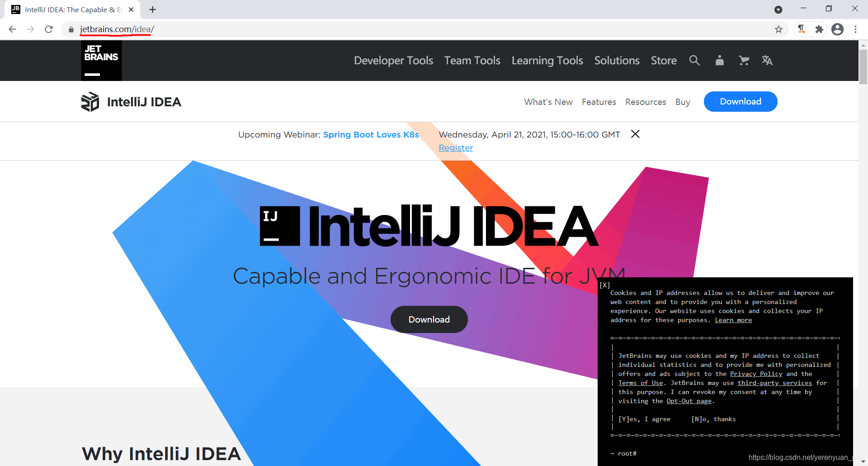Open the browser extensions puzzle icon
The height and width of the screenshot is (466, 868).
819,29
